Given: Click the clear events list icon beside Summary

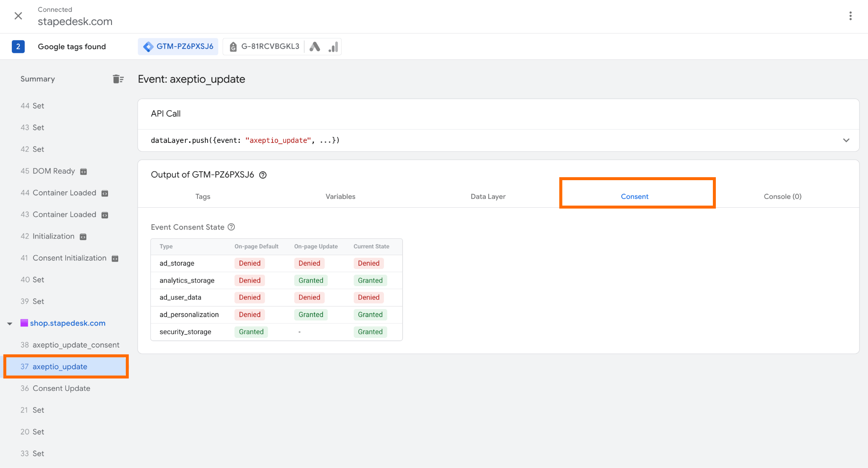Looking at the screenshot, I should point(118,79).
